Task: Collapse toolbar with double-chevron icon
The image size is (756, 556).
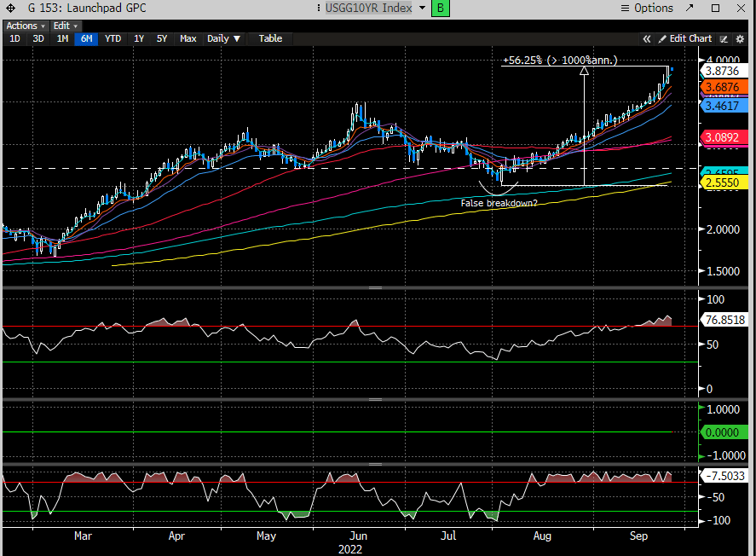Action: click(x=647, y=38)
